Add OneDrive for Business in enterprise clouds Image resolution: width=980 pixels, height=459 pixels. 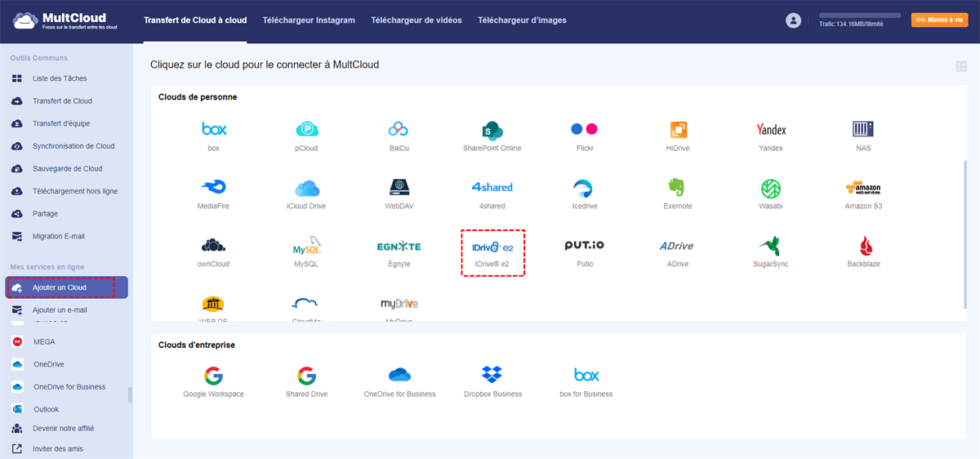[399, 381]
